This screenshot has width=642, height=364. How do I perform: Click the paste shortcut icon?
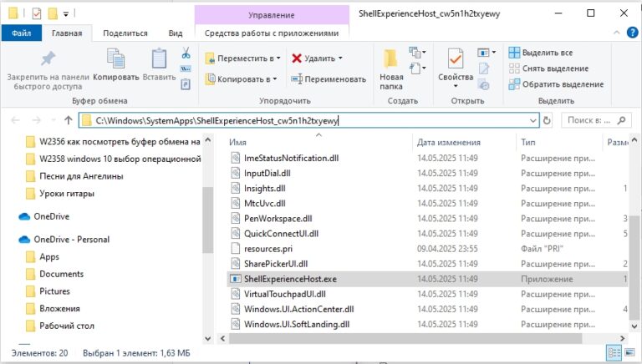click(186, 84)
